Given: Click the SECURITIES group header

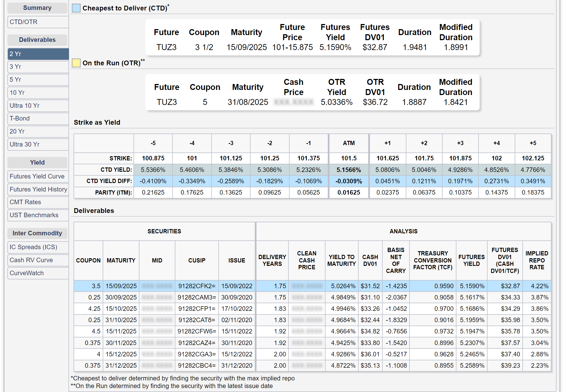Looking at the screenshot, I should pos(164,231).
